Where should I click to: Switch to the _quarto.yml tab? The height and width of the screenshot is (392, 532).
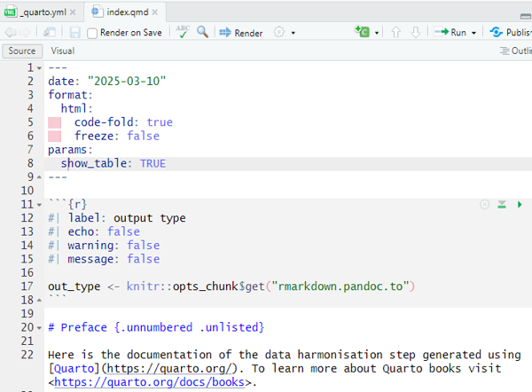[41, 12]
